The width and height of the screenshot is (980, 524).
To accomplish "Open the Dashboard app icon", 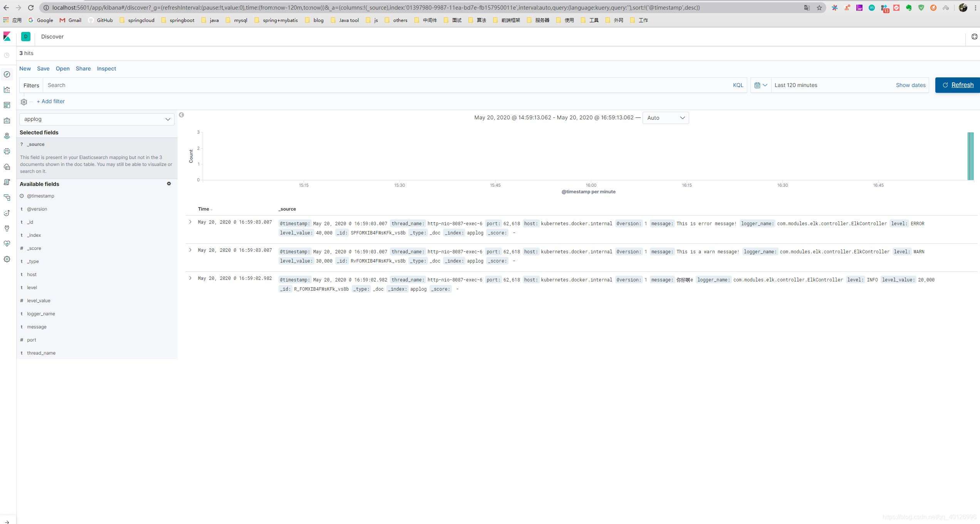I will pos(7,105).
